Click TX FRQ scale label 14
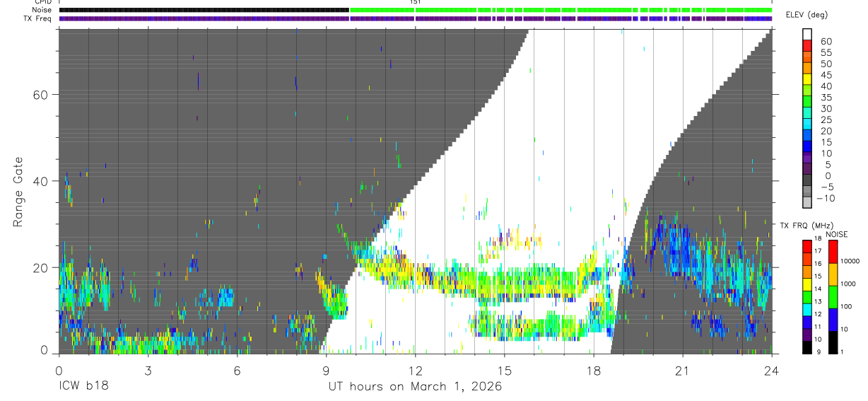 [x=817, y=289]
